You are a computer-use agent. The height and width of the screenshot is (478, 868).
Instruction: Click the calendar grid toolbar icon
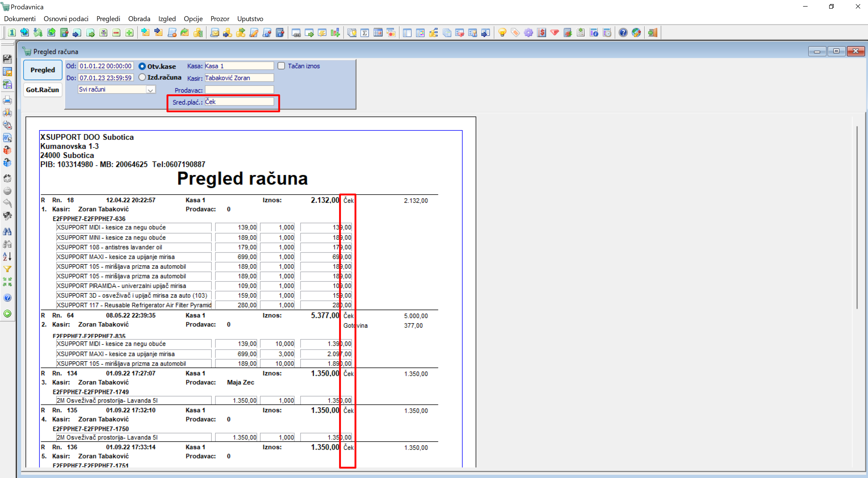(x=378, y=33)
